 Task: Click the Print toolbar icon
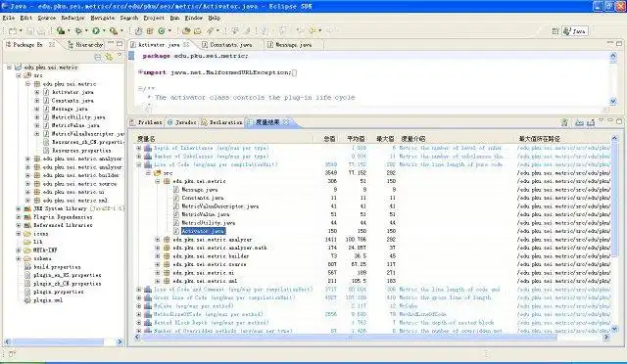pyautogui.click(x=41, y=30)
